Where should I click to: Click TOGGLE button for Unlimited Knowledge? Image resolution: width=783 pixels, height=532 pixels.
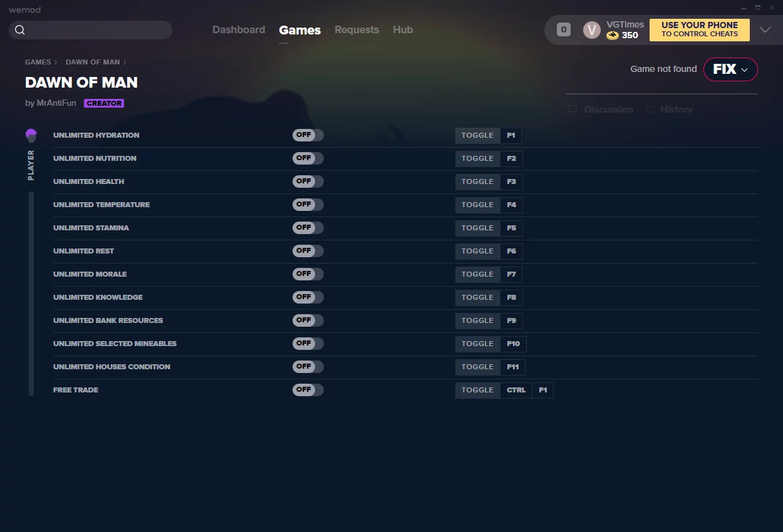478,297
